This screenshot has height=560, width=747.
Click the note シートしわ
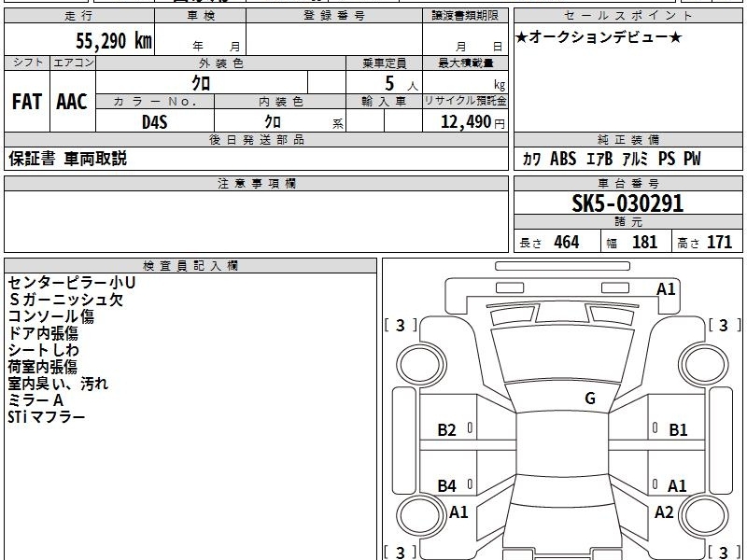(x=43, y=350)
